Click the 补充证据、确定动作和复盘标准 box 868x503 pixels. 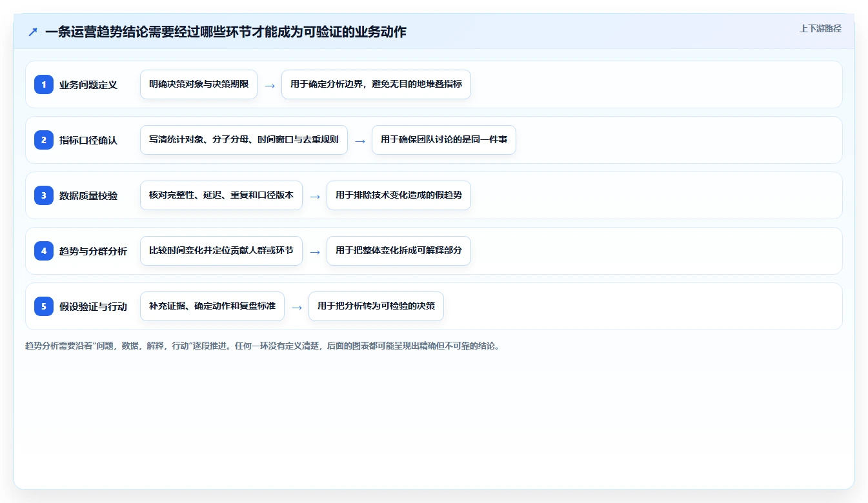pos(212,306)
